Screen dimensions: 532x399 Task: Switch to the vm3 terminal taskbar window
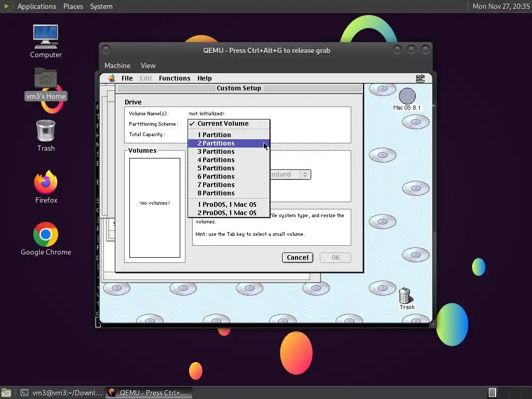coord(61,393)
